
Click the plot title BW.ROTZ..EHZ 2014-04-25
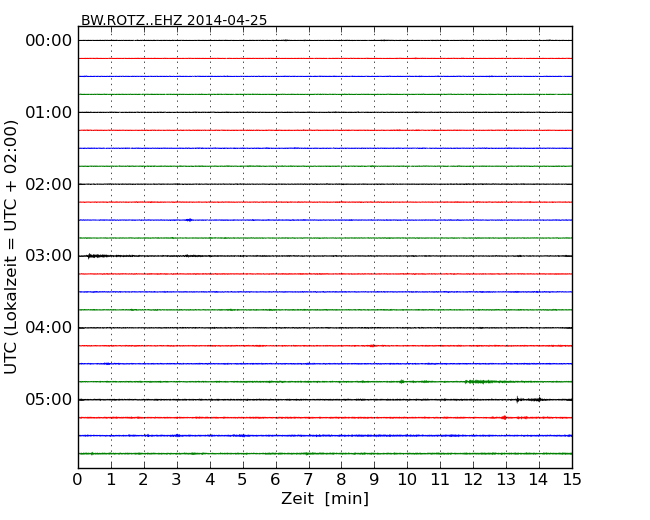click(x=174, y=20)
